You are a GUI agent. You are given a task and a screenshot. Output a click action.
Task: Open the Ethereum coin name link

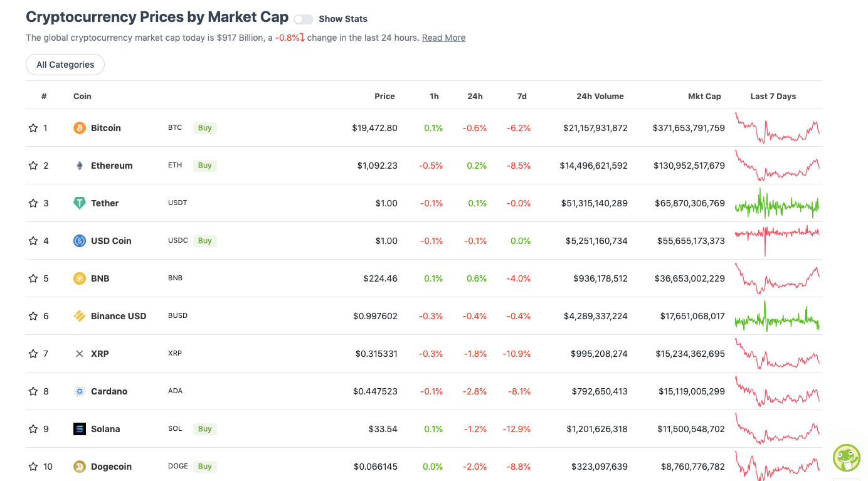coord(112,166)
